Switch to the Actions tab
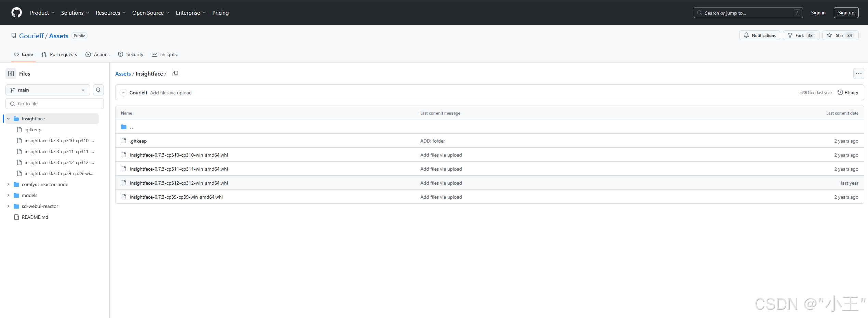 (98, 54)
